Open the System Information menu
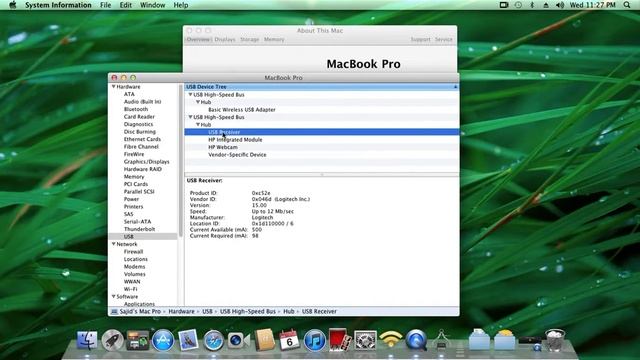This screenshot has height=360, width=640. (58, 5)
